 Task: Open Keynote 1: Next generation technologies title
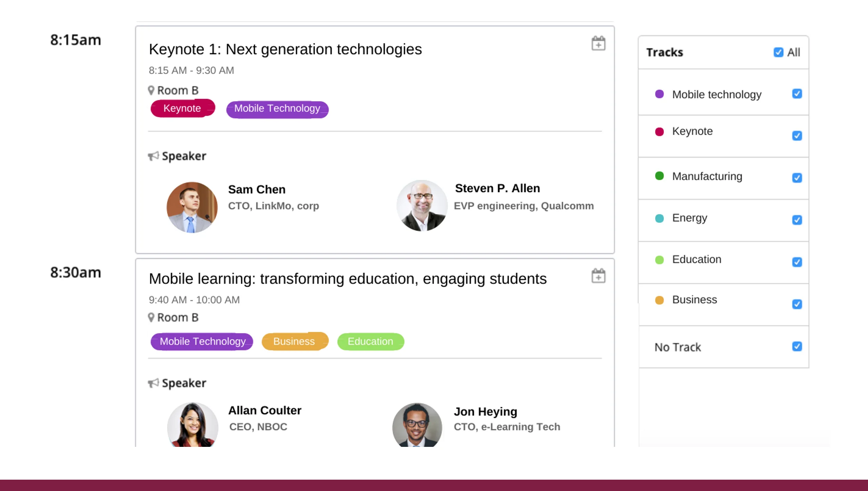285,49
